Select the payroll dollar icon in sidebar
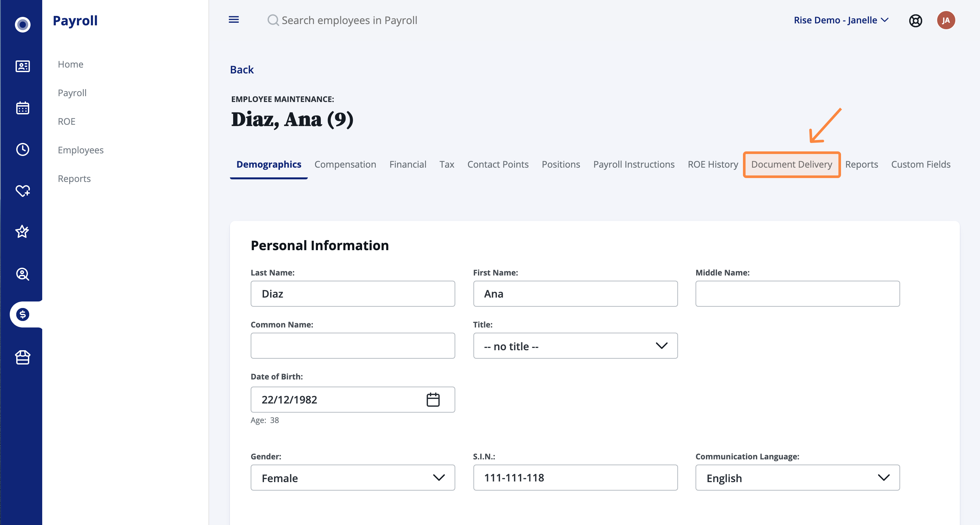Image resolution: width=980 pixels, height=525 pixels. (x=22, y=314)
